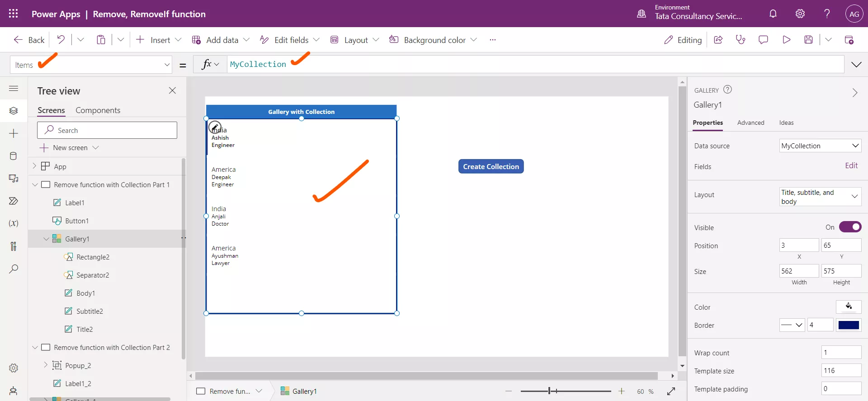Viewport: 868px width, 401px height.
Task: Open Data cylinder icon in left rail
Action: 14,156
